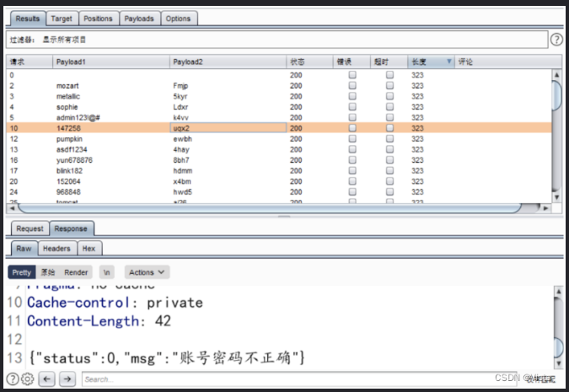
Task: Select the Hex view tab
Action: click(89, 249)
